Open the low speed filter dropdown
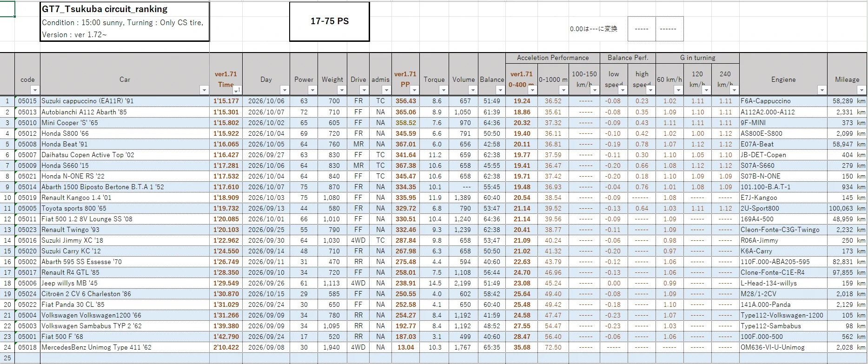 623,90
